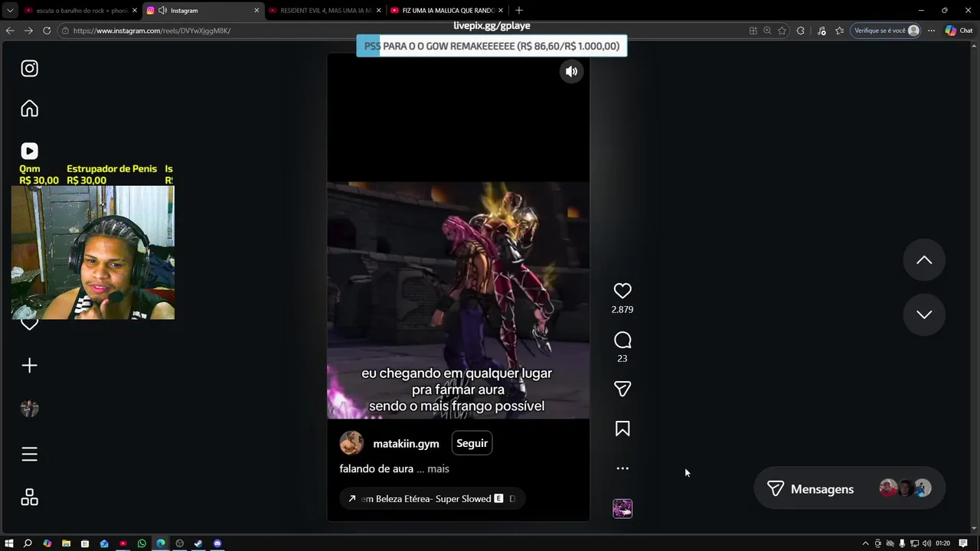
Task: Open the Reels section in sidebar
Action: point(29,152)
